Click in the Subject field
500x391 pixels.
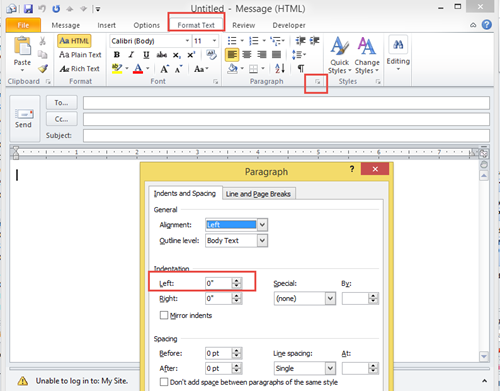[x=286, y=135]
